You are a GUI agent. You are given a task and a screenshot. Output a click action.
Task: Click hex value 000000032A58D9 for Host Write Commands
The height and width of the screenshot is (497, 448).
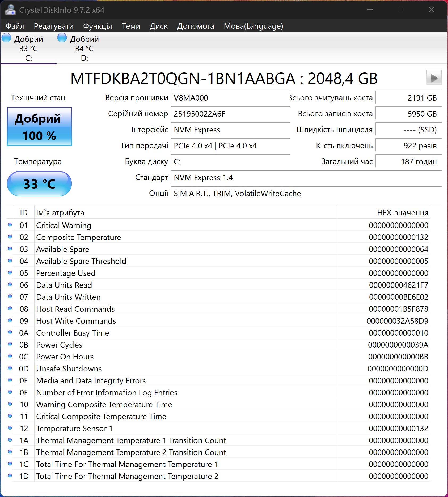[x=398, y=321]
